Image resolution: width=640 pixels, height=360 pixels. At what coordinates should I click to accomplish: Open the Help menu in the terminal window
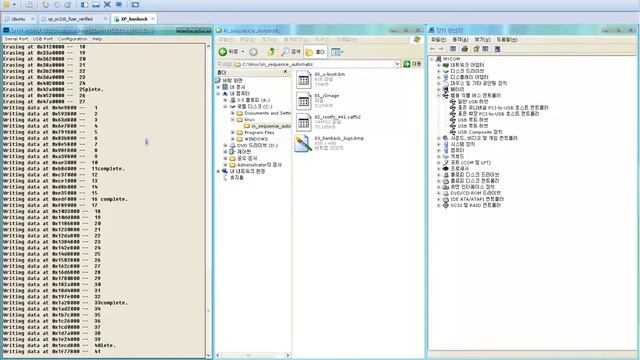pos(97,39)
